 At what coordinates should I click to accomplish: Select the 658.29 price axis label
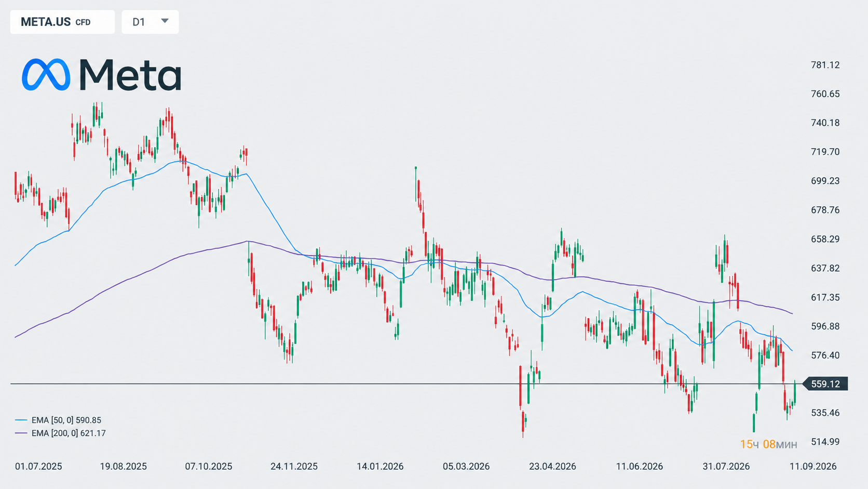pyautogui.click(x=825, y=239)
